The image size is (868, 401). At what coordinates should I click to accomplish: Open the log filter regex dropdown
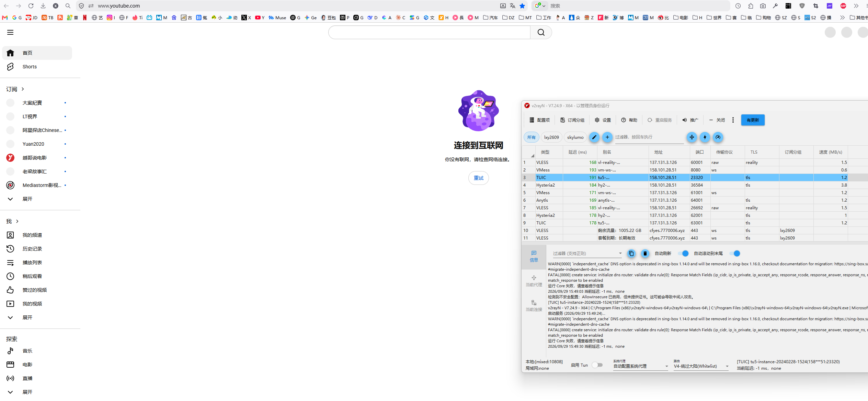pos(587,254)
